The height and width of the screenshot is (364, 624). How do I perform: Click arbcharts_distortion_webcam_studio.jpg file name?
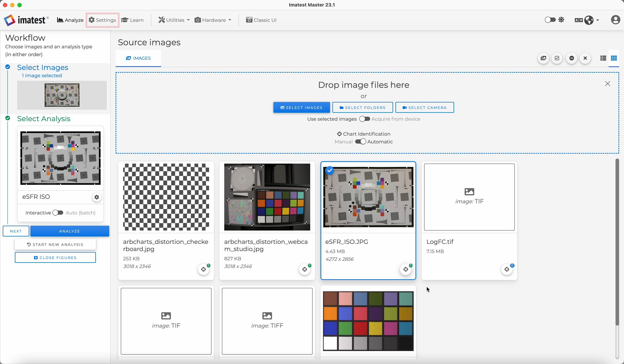click(x=266, y=245)
